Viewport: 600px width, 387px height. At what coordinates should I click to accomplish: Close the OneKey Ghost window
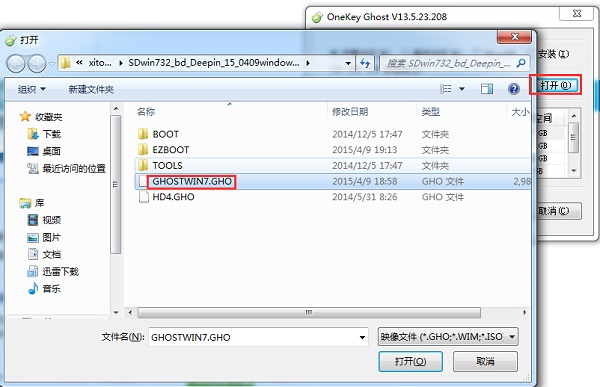577,13
